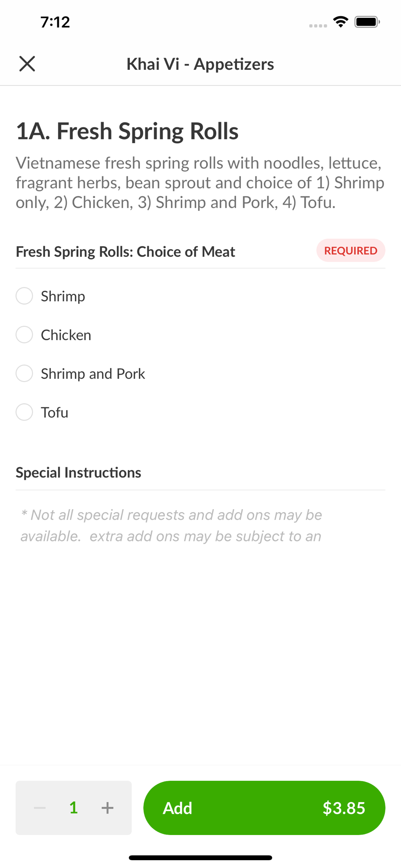The width and height of the screenshot is (401, 868).
Task: Tap the red REQUIRED badge
Action: 351,250
